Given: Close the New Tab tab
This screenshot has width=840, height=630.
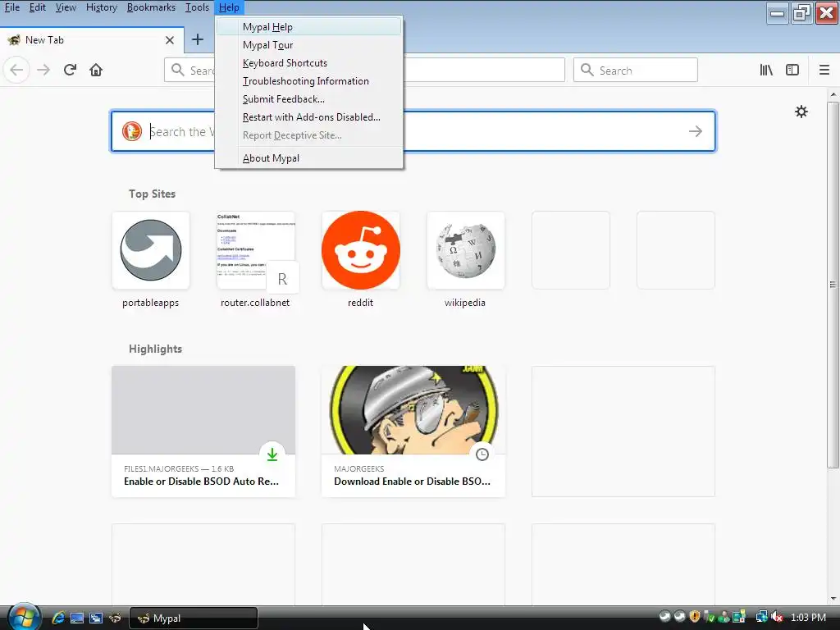Looking at the screenshot, I should pyautogui.click(x=170, y=40).
